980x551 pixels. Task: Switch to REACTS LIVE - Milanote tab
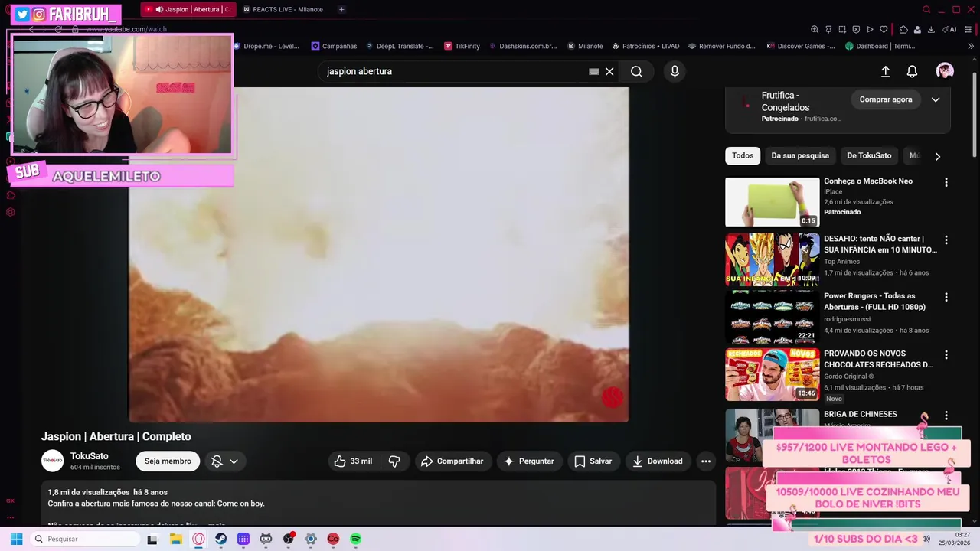pyautogui.click(x=284, y=9)
